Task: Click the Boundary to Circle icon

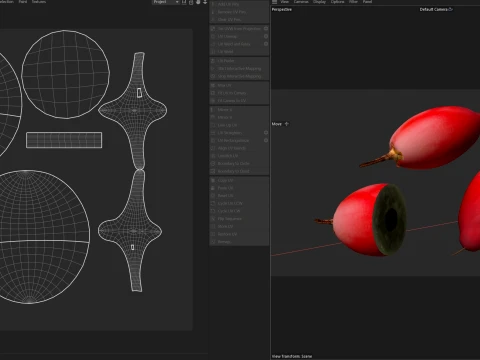Action: pyautogui.click(x=213, y=164)
